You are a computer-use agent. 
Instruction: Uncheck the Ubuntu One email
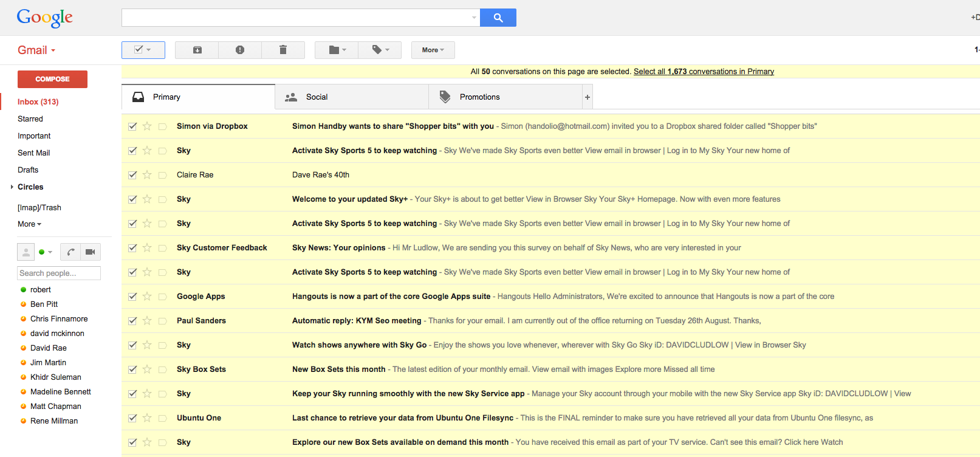pos(132,418)
